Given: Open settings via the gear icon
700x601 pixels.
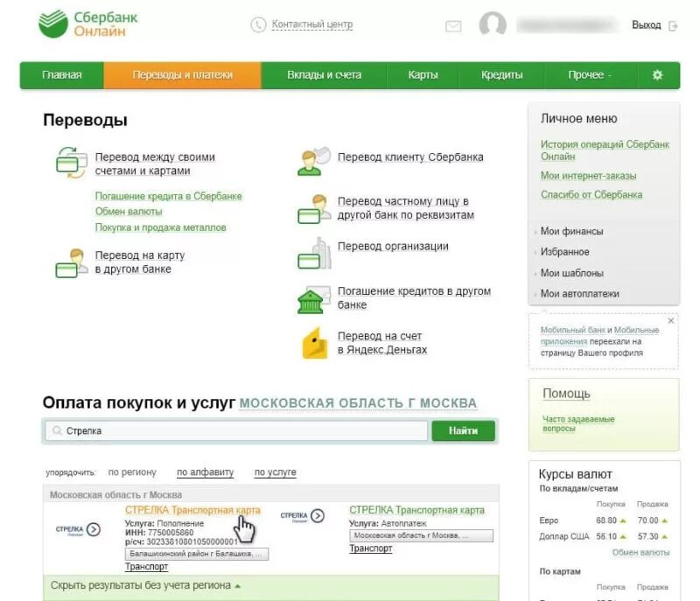Looking at the screenshot, I should click(657, 75).
